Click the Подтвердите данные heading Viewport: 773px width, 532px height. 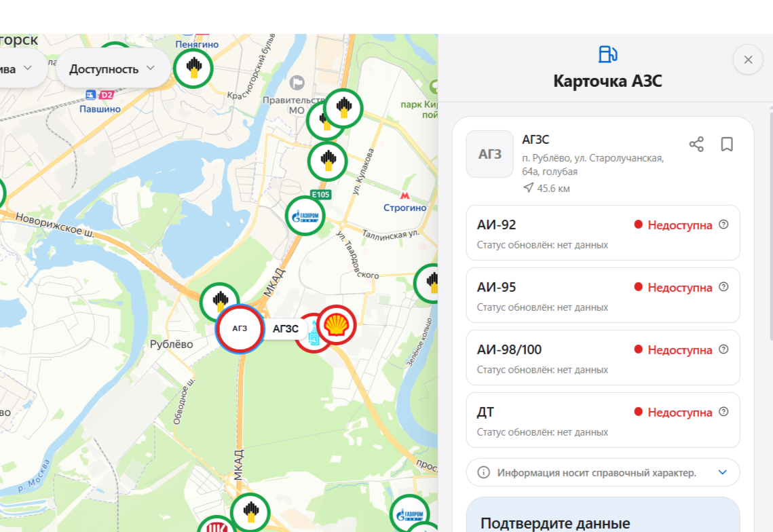tap(555, 523)
